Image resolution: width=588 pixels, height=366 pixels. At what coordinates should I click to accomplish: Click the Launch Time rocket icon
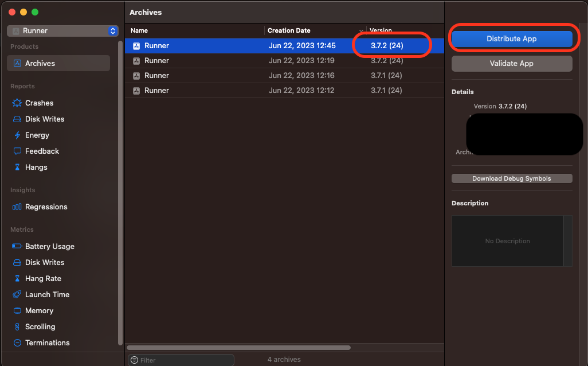17,294
